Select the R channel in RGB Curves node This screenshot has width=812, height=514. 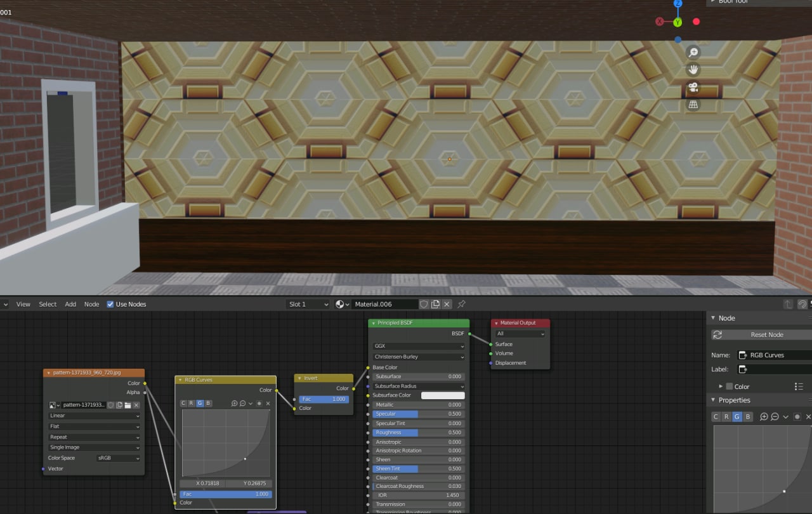[192, 404]
